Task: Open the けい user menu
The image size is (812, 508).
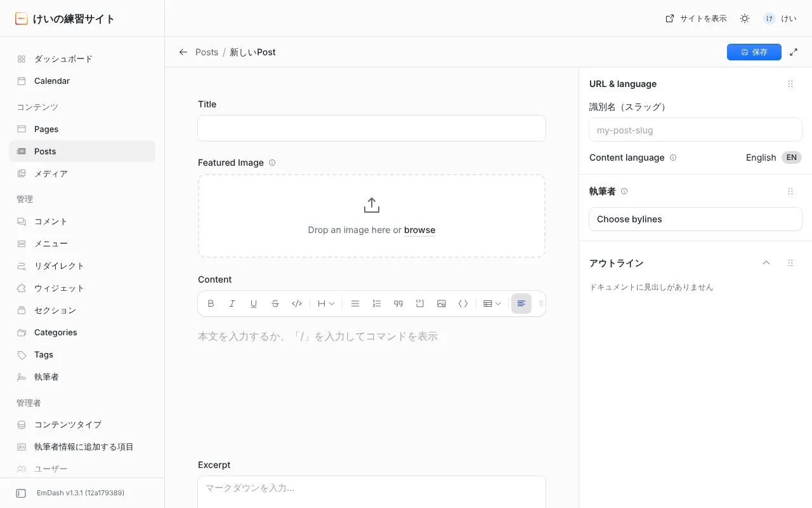Action: point(780,18)
